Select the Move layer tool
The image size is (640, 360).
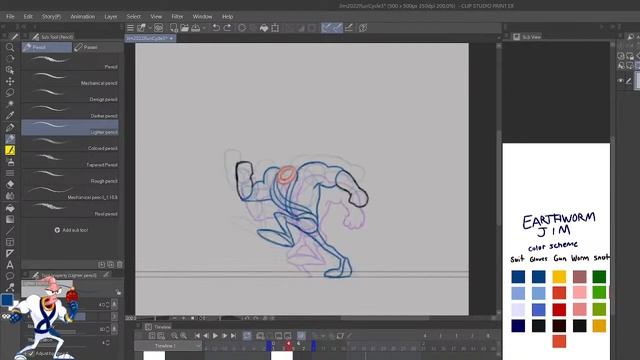pos(10,82)
